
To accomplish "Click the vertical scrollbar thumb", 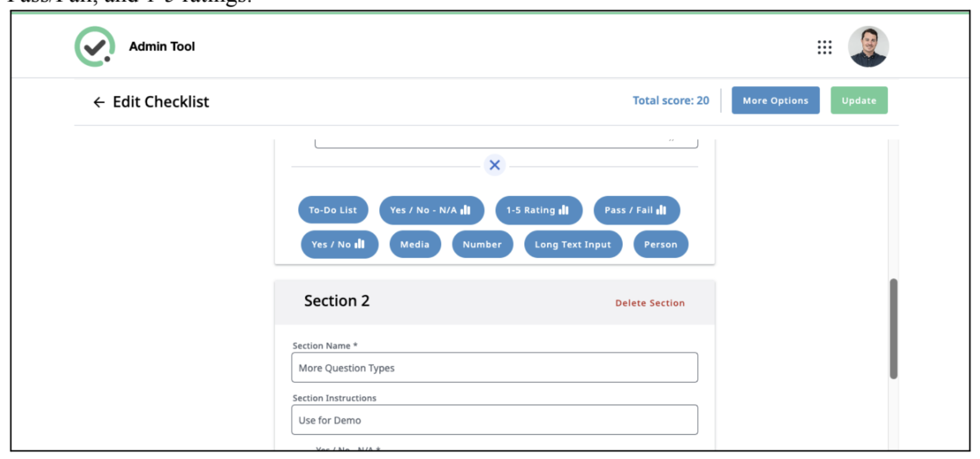I will tap(893, 329).
